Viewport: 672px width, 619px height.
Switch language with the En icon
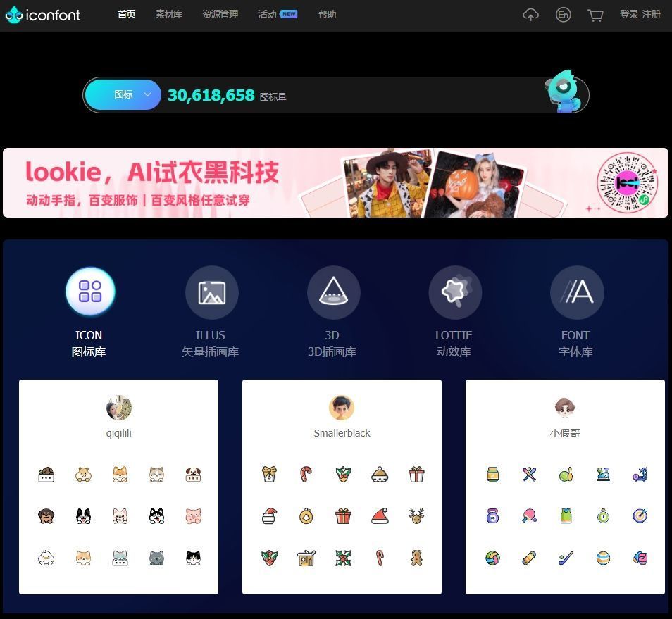563,15
